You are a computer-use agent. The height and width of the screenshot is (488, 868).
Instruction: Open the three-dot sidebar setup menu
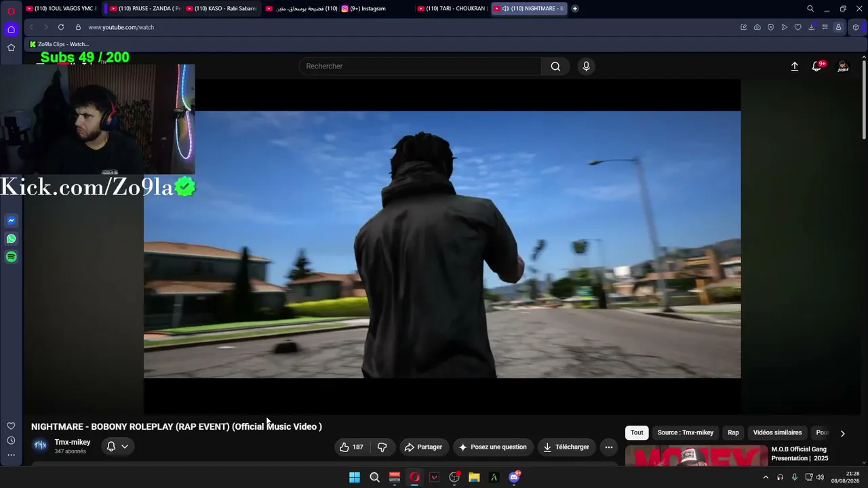coord(11,455)
